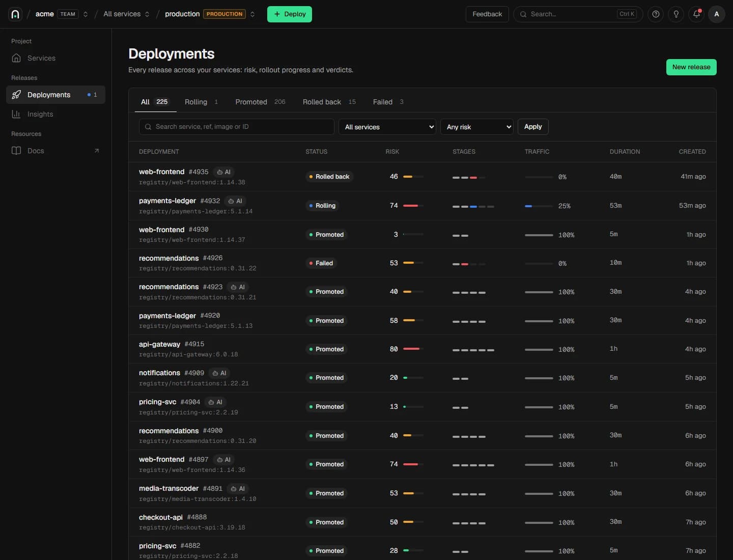Image resolution: width=733 pixels, height=560 pixels.
Task: Click the AI badge on payments-ledger #4932
Action: tap(235, 201)
